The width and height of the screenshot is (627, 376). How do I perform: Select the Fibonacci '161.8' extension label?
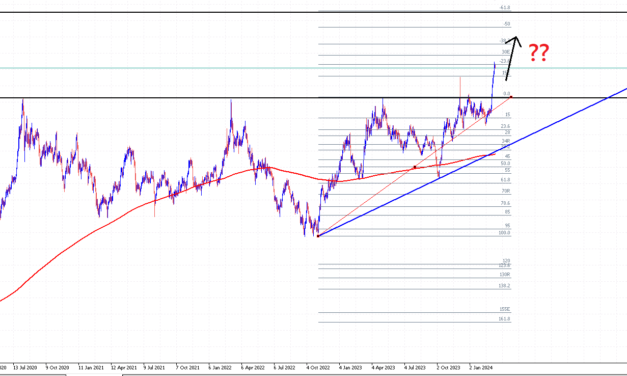pyautogui.click(x=504, y=319)
